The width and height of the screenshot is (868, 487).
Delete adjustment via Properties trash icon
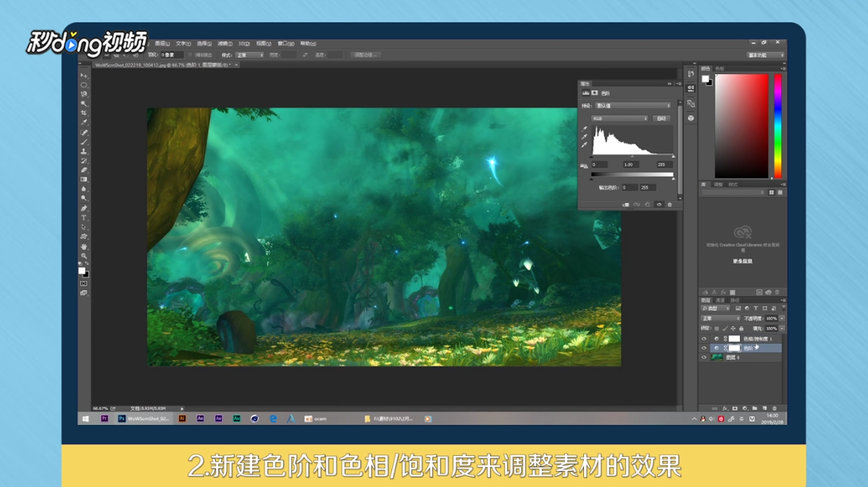point(669,205)
